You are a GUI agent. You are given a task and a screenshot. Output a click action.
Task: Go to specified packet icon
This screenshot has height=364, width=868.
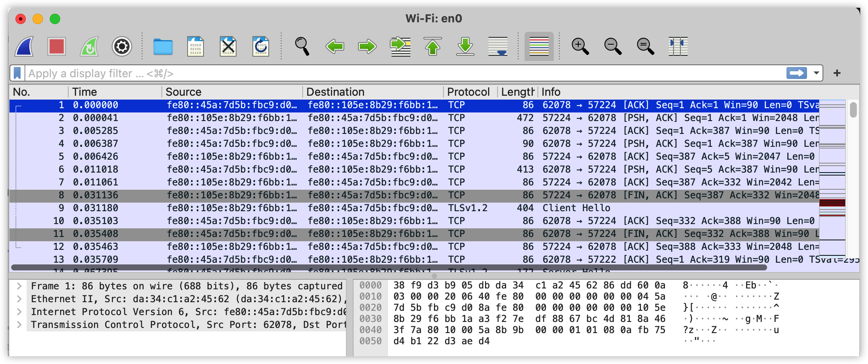coord(400,46)
